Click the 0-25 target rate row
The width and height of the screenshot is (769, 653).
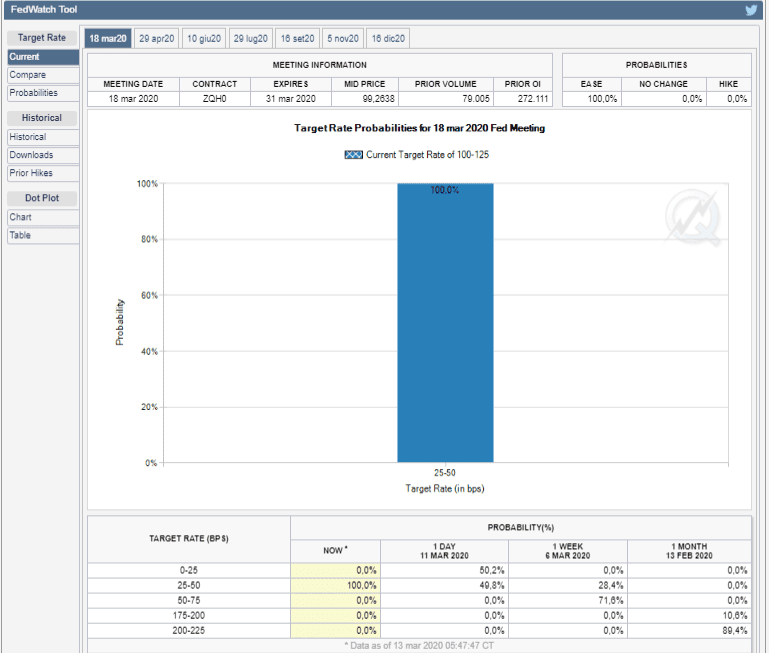point(419,571)
